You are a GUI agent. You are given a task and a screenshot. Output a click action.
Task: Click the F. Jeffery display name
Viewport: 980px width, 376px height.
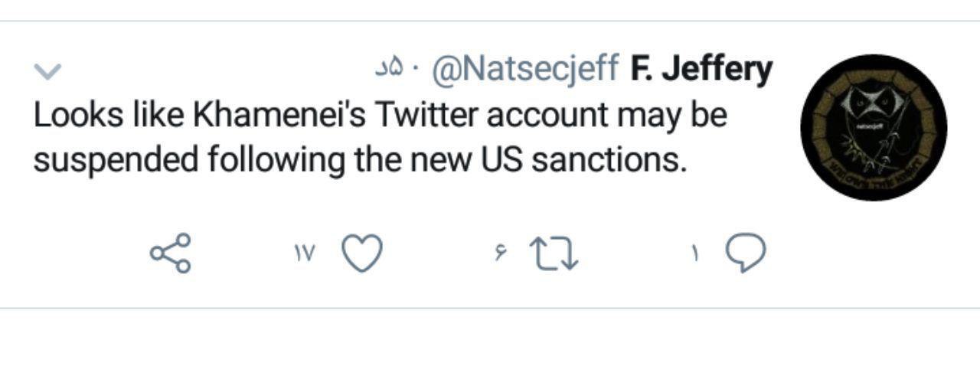(701, 70)
